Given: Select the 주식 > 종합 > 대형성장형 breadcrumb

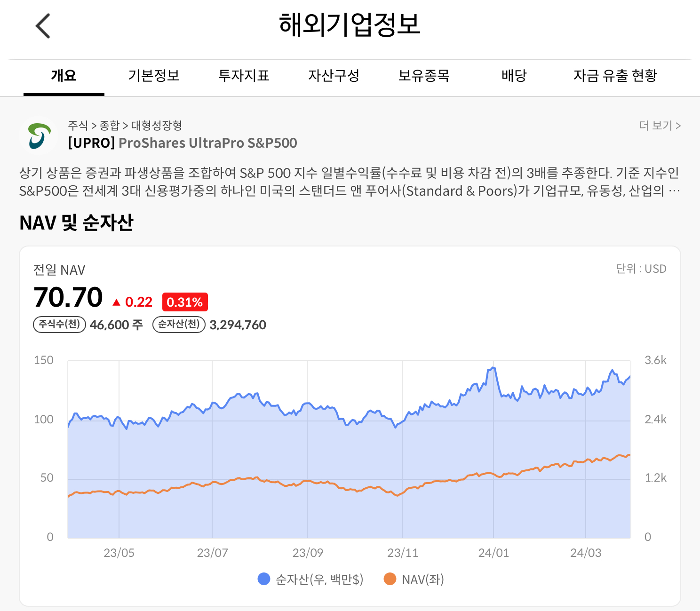Looking at the screenshot, I should pos(125,126).
